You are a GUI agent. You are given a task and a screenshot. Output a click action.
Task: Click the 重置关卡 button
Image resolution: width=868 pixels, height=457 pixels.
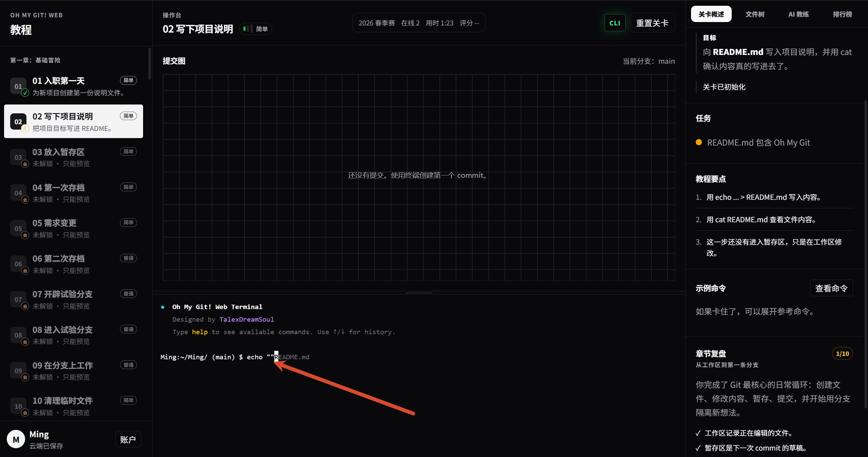(x=652, y=23)
